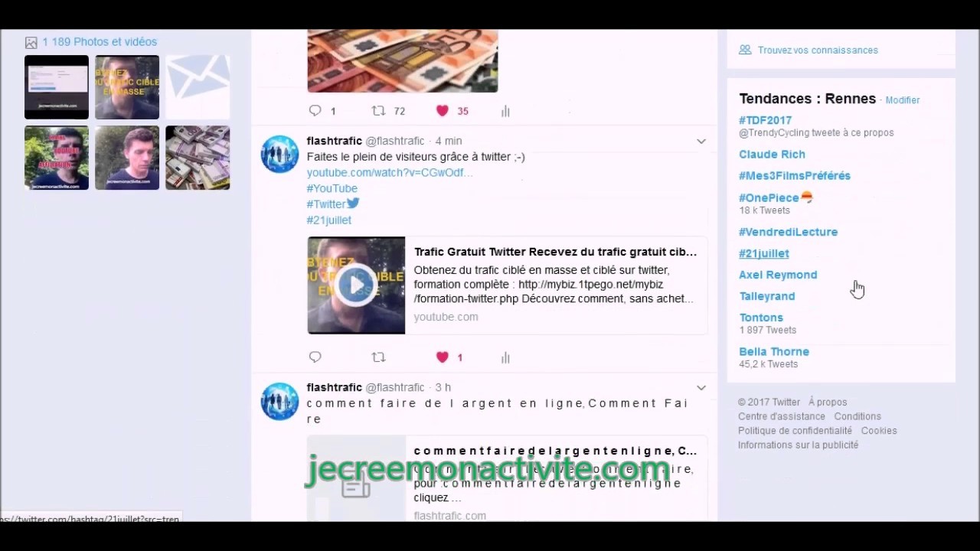980x551 pixels.
Task: Open the 'Centre d'assistance' footer link
Action: click(x=781, y=416)
